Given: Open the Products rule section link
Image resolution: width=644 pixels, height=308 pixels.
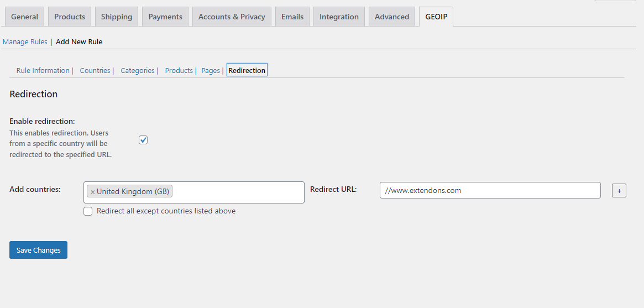Looking at the screenshot, I should 179,70.
